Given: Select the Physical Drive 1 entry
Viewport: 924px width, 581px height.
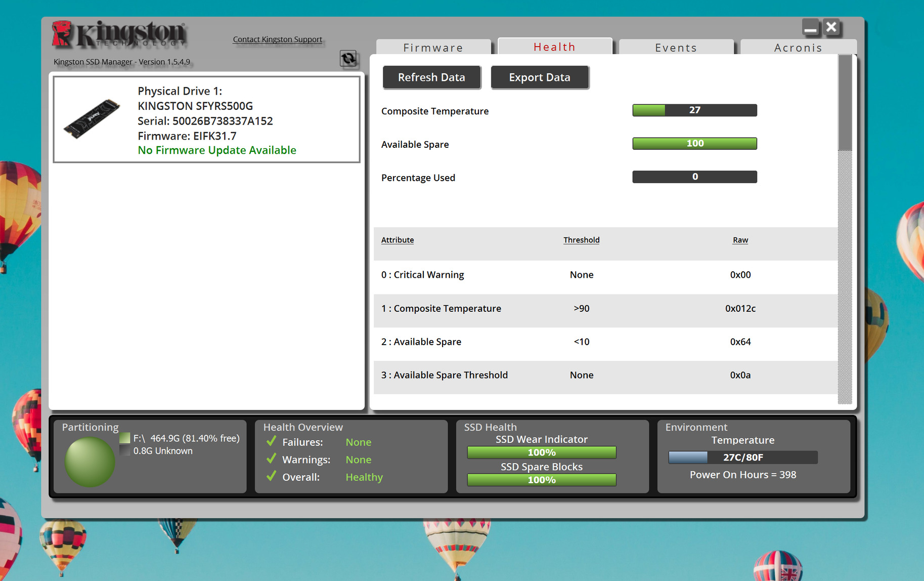Looking at the screenshot, I should coord(206,119).
